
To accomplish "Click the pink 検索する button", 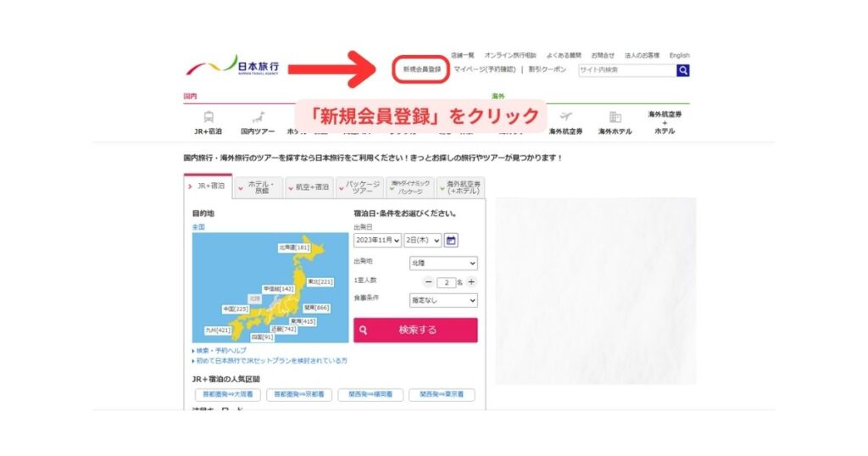I will (415, 330).
